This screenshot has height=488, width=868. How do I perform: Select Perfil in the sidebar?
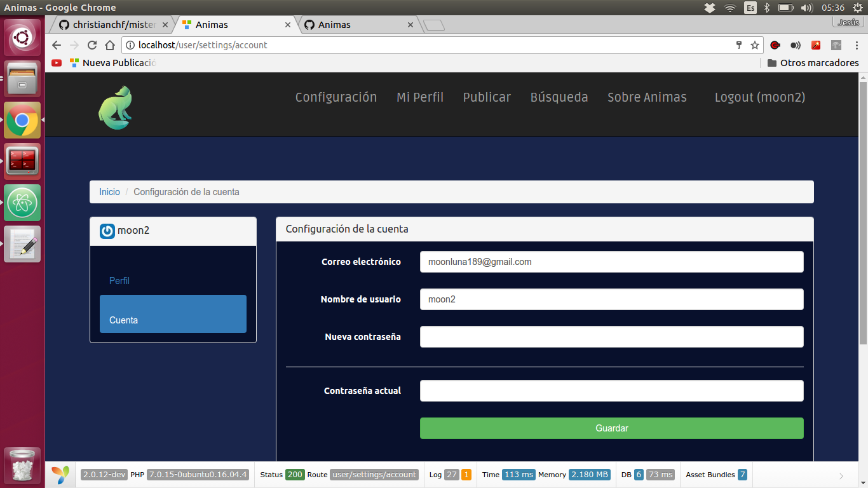pyautogui.click(x=119, y=280)
